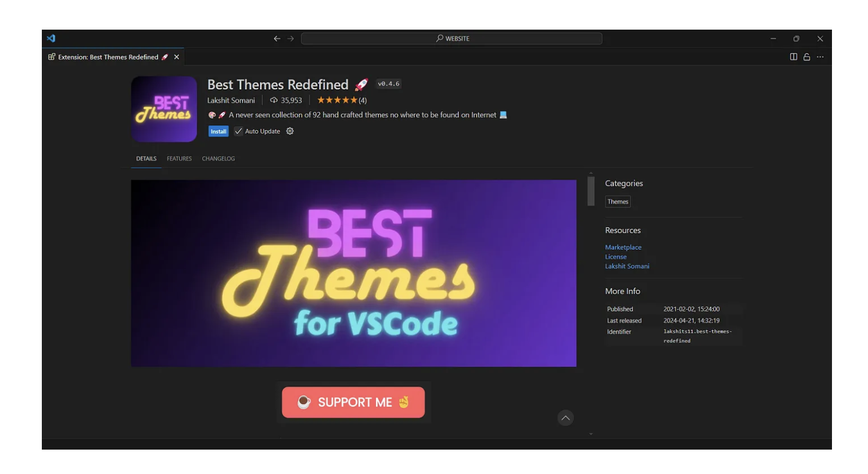Screen dimensions: 868x474
Task: Click the v0.4.6 version badge
Action: [x=389, y=84]
